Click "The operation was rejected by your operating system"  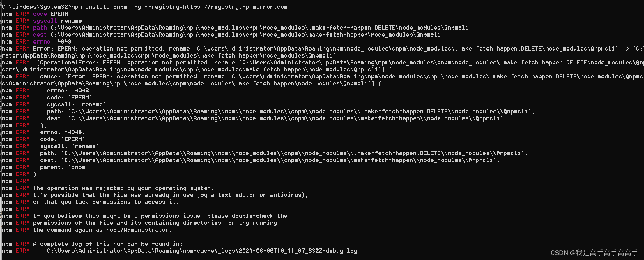coord(123,188)
